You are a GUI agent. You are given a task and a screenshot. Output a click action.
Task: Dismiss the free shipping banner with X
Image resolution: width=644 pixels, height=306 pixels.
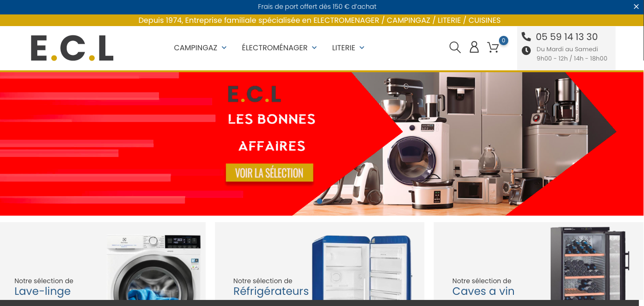(x=636, y=7)
